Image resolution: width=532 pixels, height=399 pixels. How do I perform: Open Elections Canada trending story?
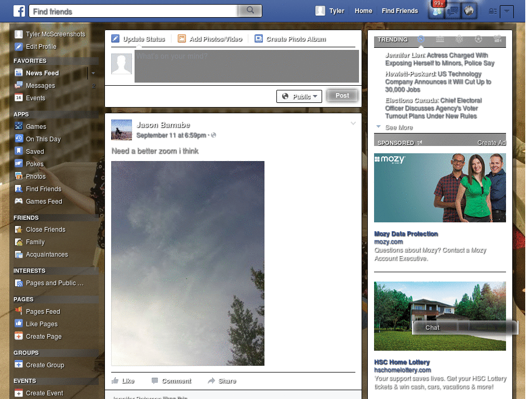pos(433,108)
